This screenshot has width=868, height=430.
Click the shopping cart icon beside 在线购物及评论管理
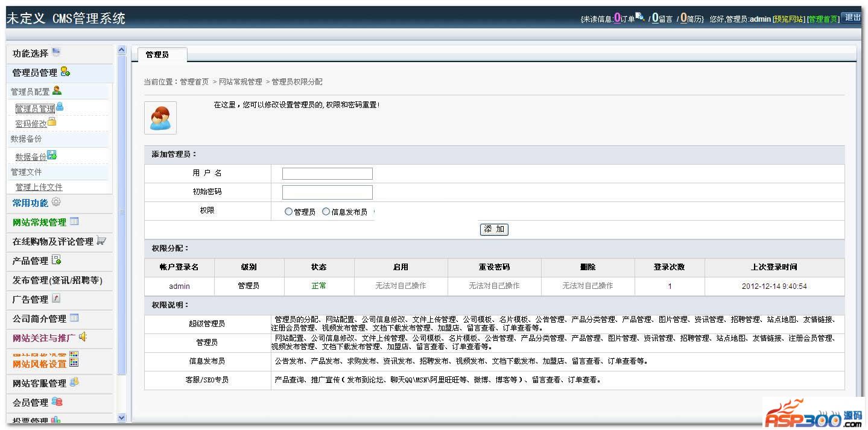(x=101, y=241)
